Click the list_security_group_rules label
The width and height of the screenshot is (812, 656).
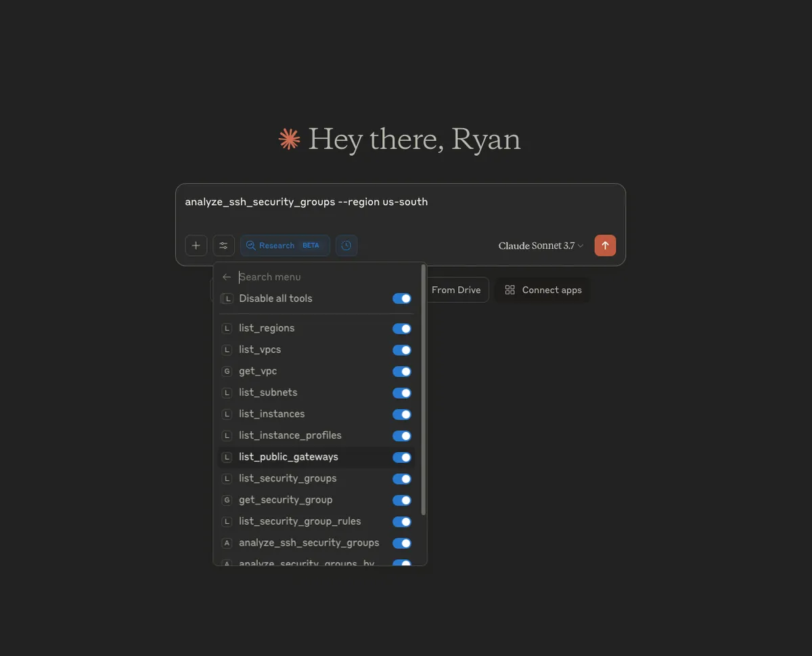[x=300, y=521]
